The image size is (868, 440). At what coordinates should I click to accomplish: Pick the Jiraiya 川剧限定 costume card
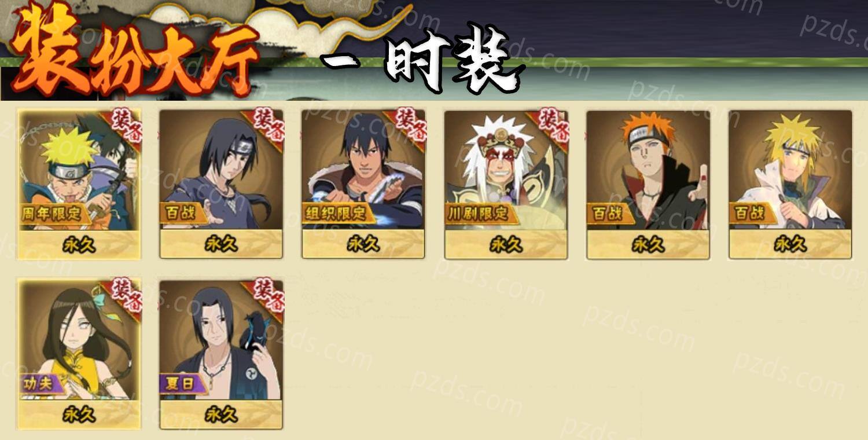click(506, 184)
